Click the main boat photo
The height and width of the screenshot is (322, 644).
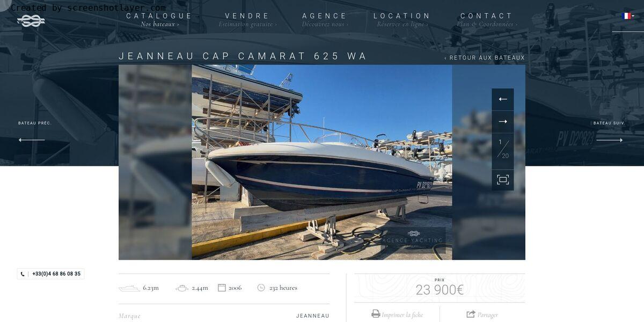click(x=322, y=163)
